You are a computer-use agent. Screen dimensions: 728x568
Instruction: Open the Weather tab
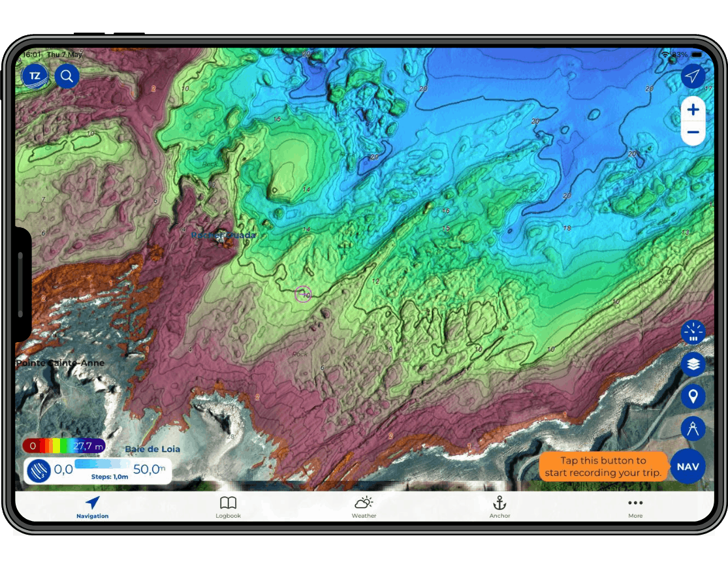[x=364, y=507]
